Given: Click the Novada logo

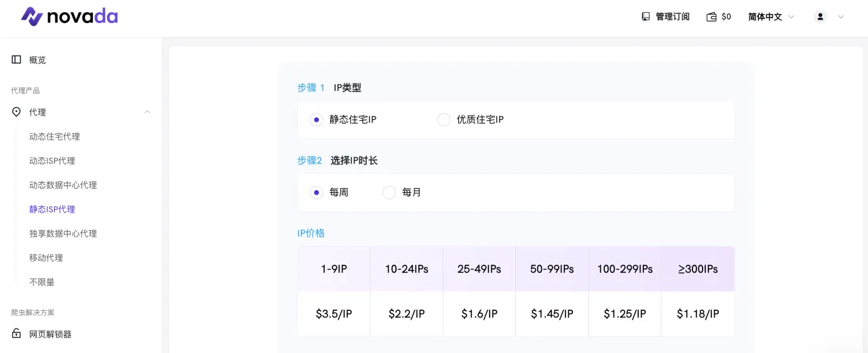Looking at the screenshot, I should 69,16.
